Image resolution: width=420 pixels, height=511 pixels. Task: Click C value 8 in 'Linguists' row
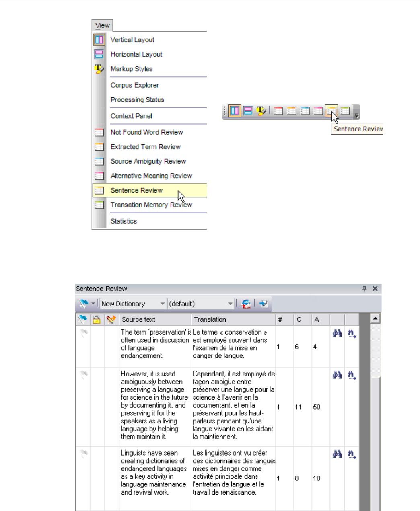pyautogui.click(x=297, y=478)
